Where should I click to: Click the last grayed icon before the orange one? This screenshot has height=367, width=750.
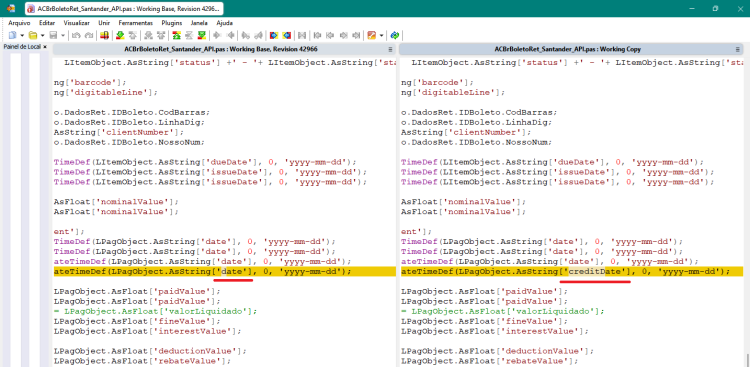pos(356,35)
